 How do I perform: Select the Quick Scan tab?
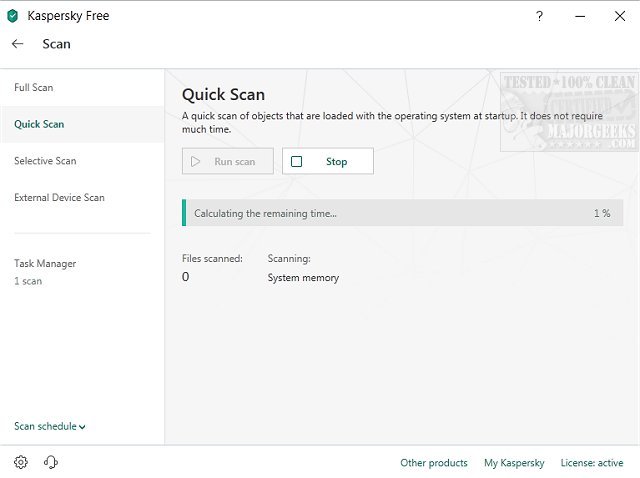pyautogui.click(x=39, y=124)
